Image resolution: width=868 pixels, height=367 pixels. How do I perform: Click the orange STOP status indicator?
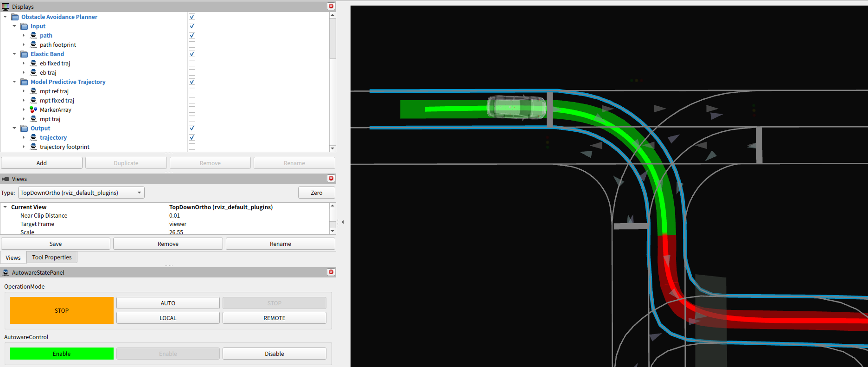pyautogui.click(x=62, y=310)
